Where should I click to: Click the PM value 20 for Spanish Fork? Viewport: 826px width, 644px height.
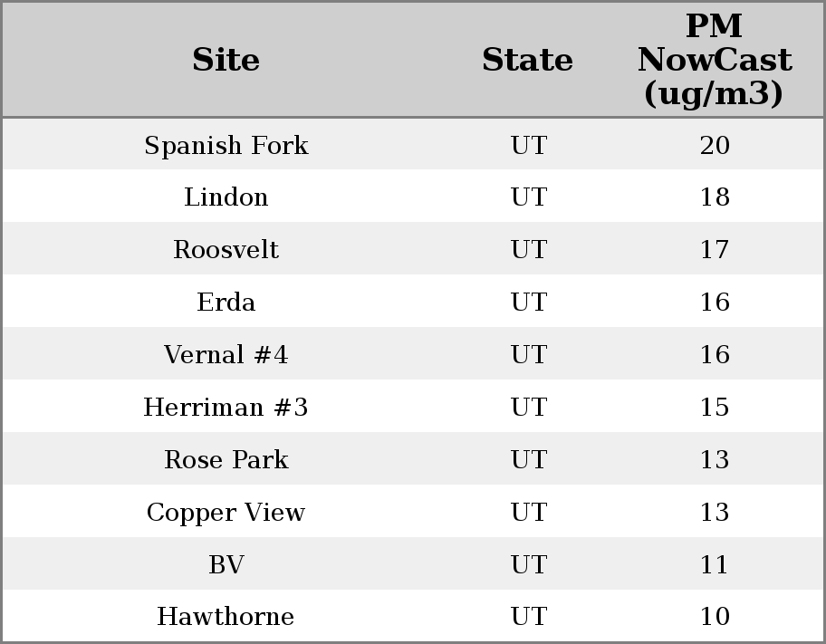pyautogui.click(x=714, y=145)
